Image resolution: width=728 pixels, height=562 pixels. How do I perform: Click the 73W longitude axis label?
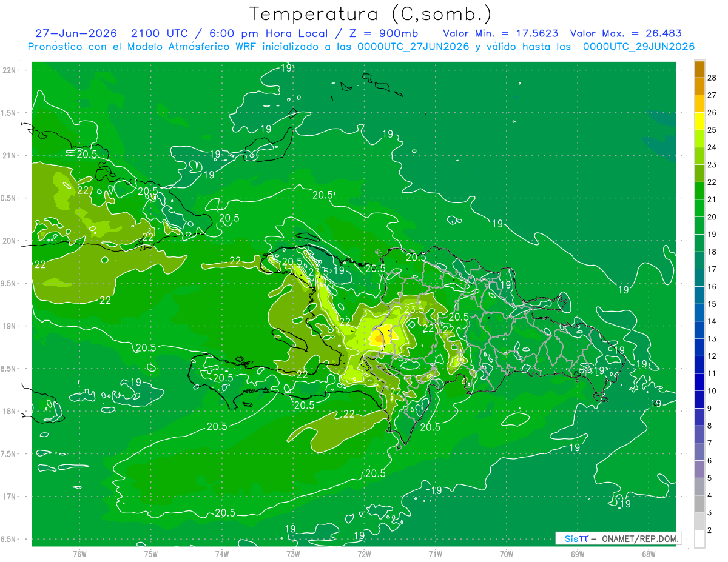pyautogui.click(x=293, y=554)
